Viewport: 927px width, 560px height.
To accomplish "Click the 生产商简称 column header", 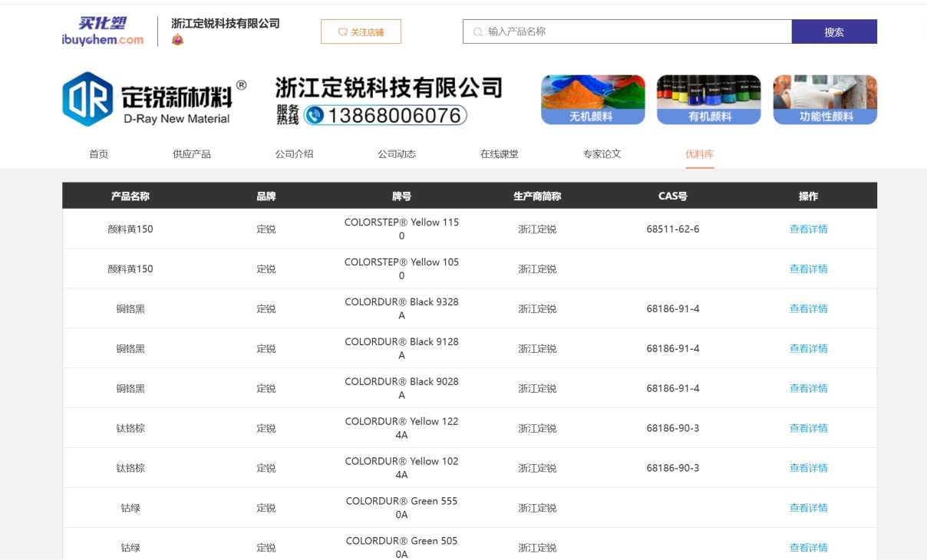I will (537, 196).
